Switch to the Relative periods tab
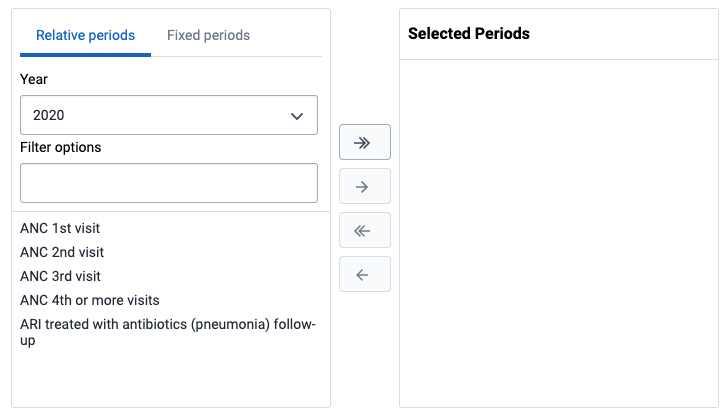 tap(85, 35)
